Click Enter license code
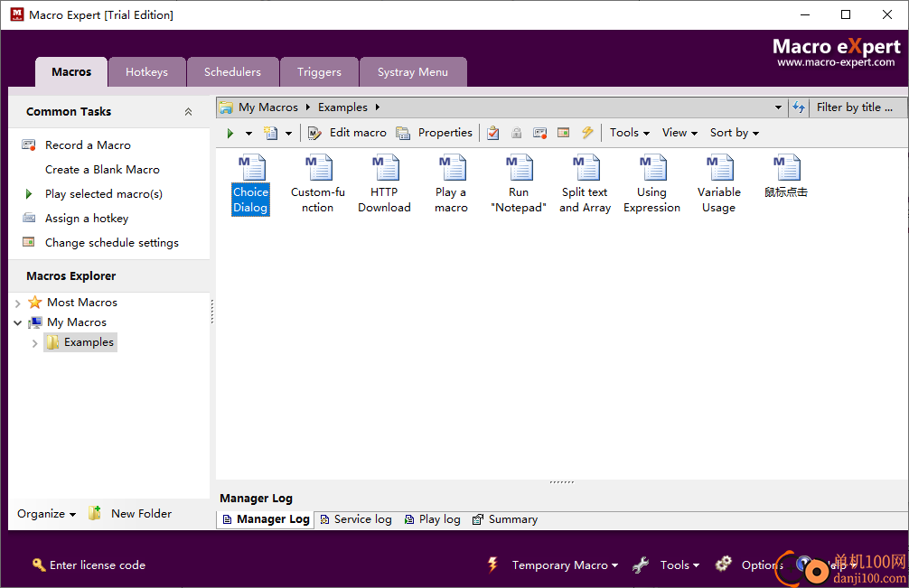 tap(89, 565)
